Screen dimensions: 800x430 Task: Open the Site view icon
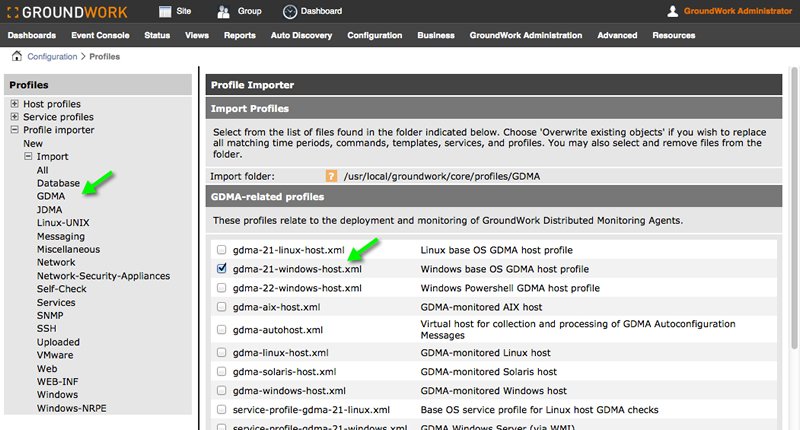165,11
